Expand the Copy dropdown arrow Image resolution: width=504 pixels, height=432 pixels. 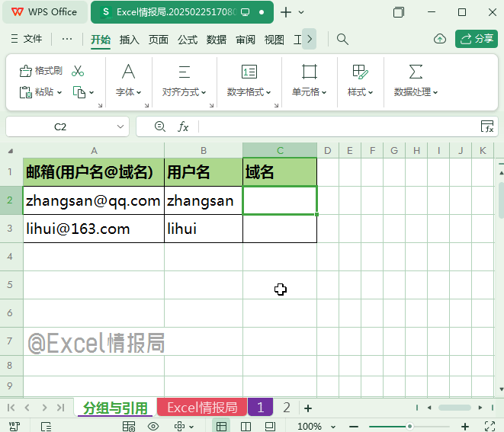91,93
